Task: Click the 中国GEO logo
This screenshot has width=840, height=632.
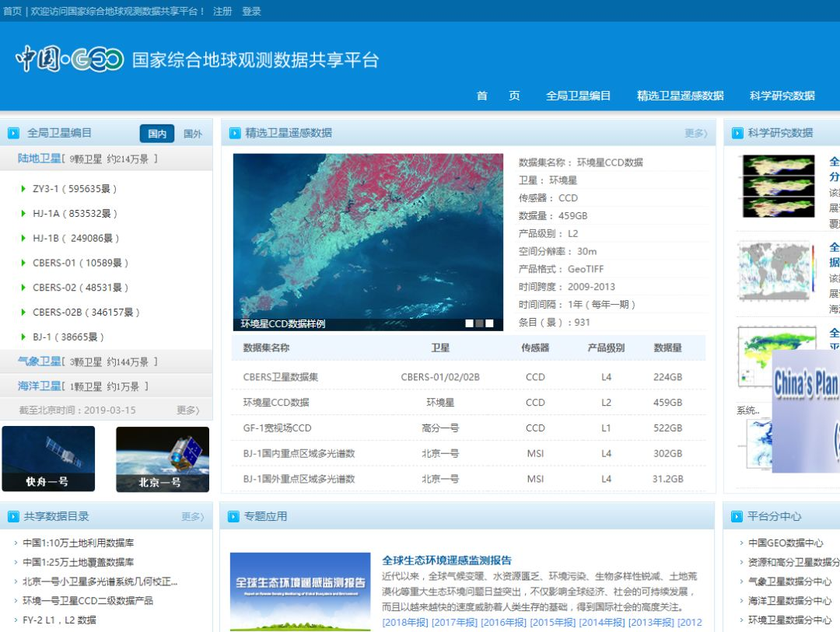Action: 70,59
